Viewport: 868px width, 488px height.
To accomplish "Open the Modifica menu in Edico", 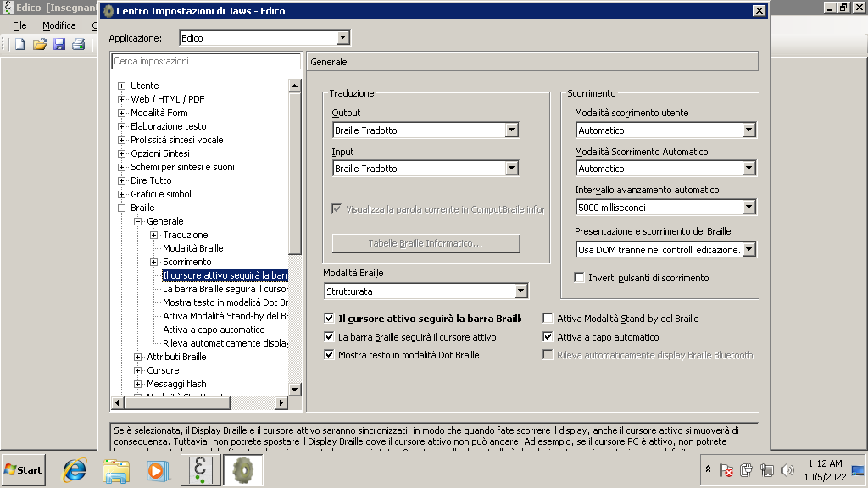I will 58,25.
